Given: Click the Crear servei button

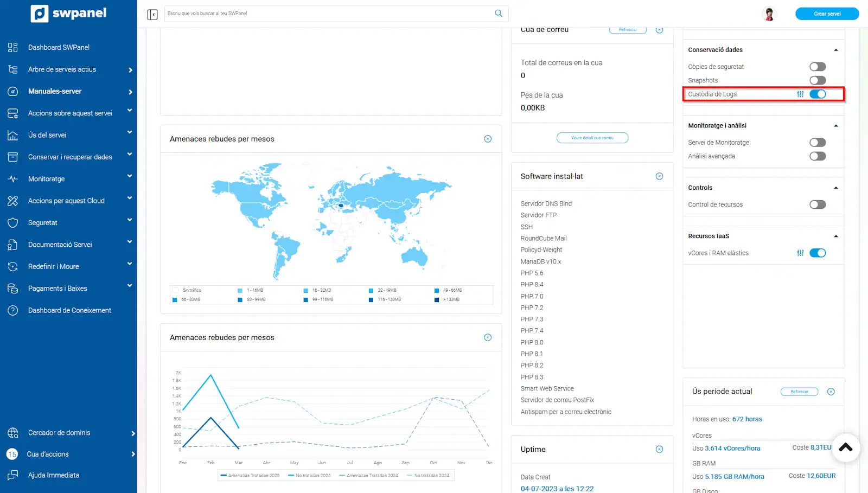Looking at the screenshot, I should (x=827, y=14).
